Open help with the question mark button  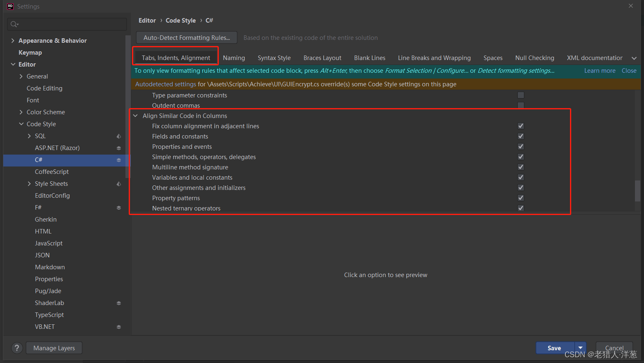tap(17, 348)
